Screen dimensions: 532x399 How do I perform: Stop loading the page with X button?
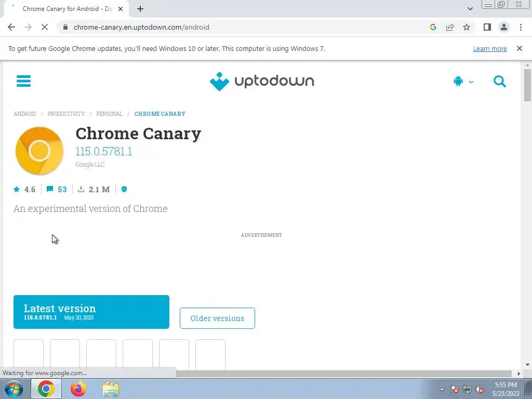(45, 27)
